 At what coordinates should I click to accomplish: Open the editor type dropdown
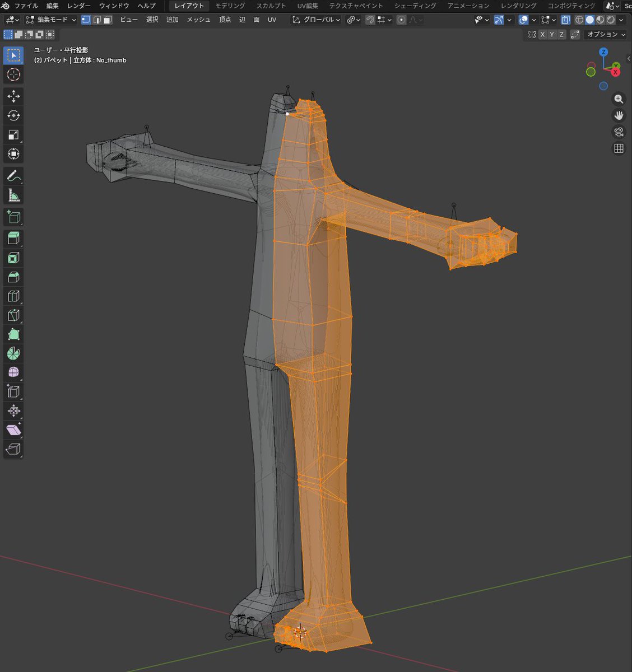point(12,20)
